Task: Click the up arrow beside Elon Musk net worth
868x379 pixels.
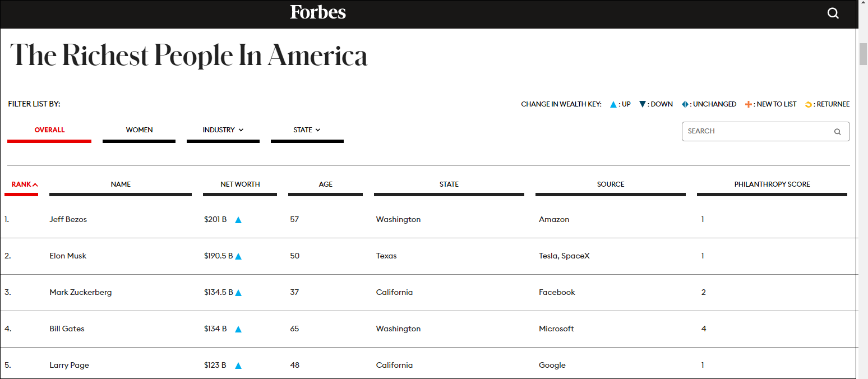Action: [x=238, y=256]
